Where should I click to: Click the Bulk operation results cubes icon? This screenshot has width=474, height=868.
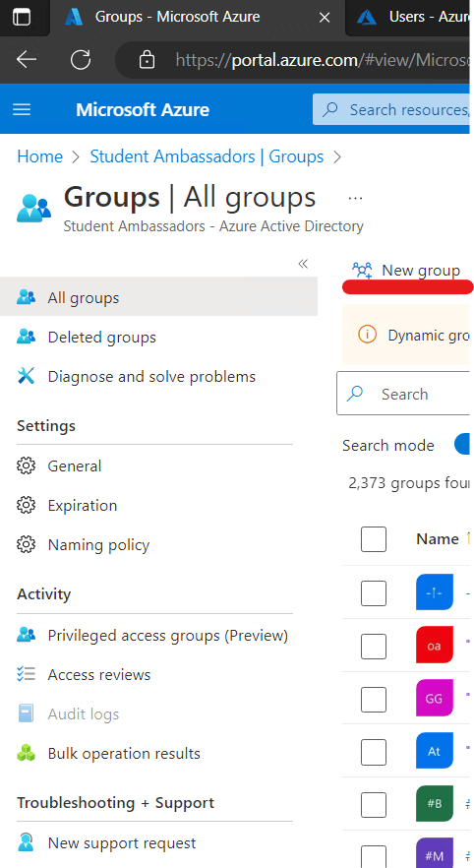click(26, 752)
